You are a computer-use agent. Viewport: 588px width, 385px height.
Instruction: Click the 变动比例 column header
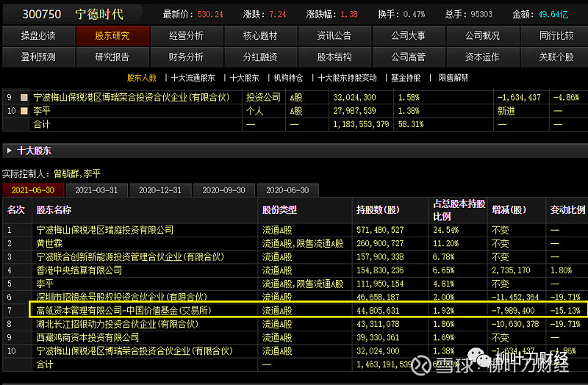(567, 210)
